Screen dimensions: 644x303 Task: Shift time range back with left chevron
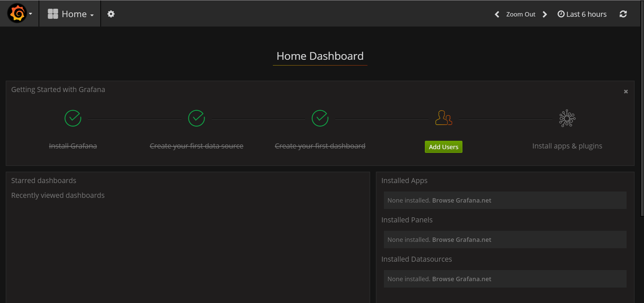[x=497, y=14]
